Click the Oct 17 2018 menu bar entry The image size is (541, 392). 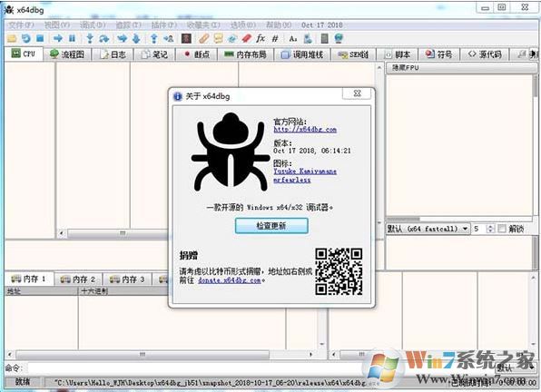tap(322, 24)
